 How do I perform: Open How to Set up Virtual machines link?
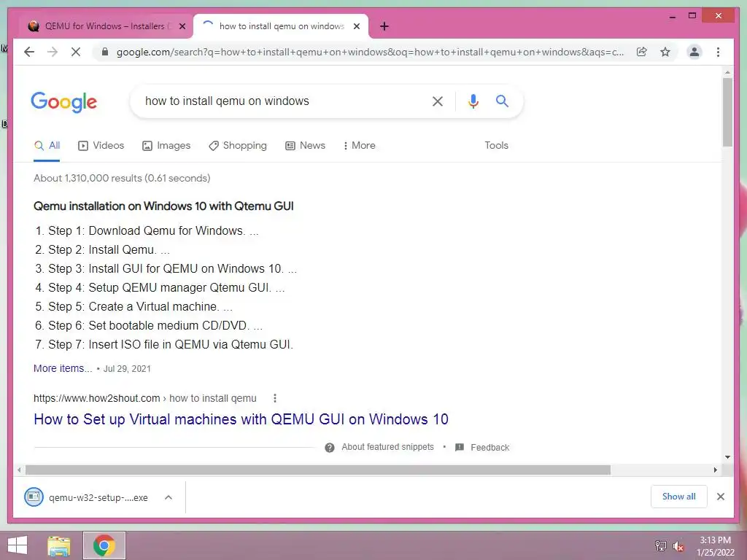click(241, 419)
